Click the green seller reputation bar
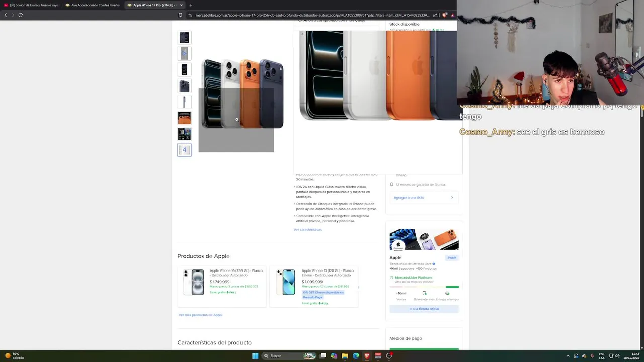 click(452, 287)
